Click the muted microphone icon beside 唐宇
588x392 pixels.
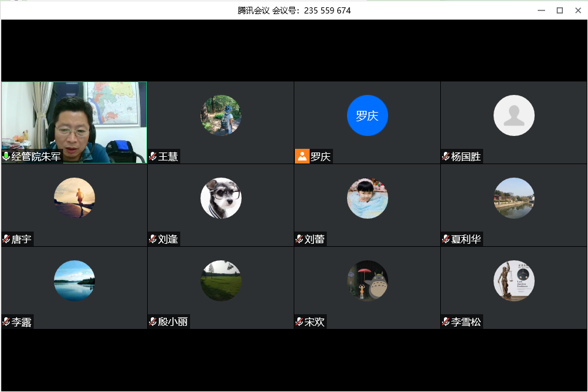click(x=6, y=239)
